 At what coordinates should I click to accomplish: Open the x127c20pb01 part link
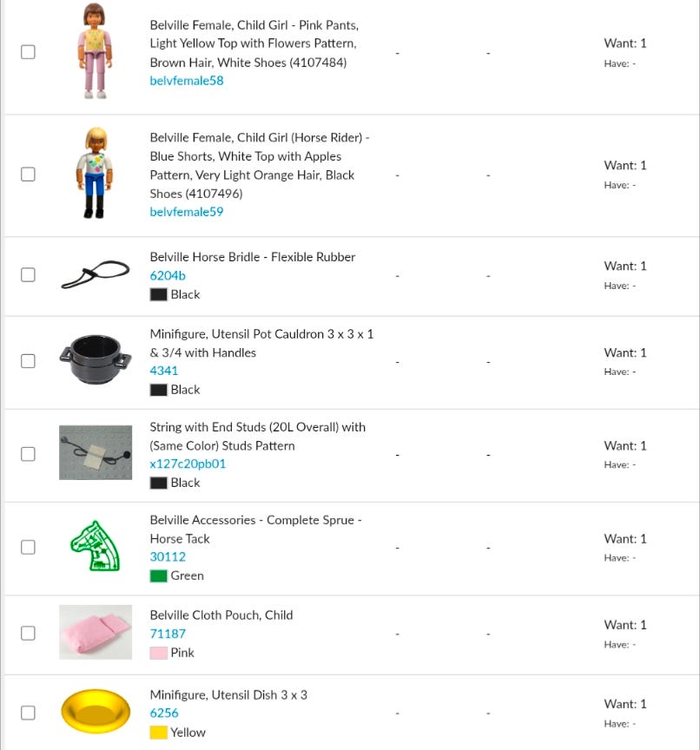pyautogui.click(x=188, y=464)
